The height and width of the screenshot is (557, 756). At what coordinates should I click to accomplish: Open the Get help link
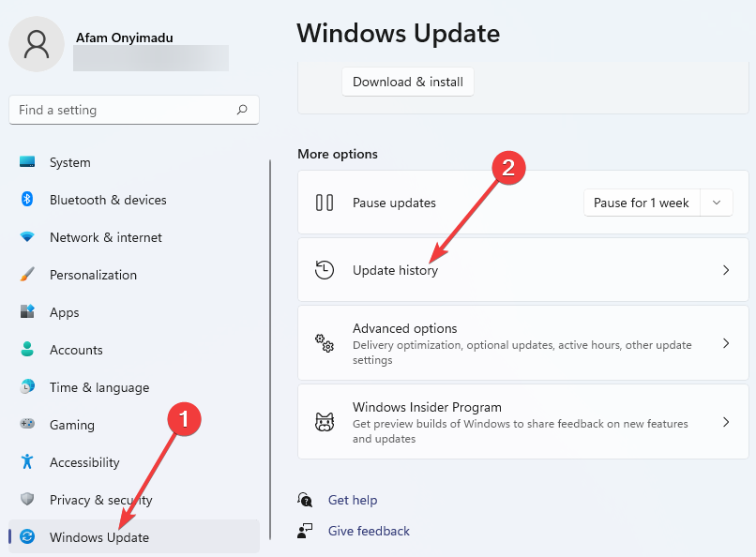pos(353,500)
